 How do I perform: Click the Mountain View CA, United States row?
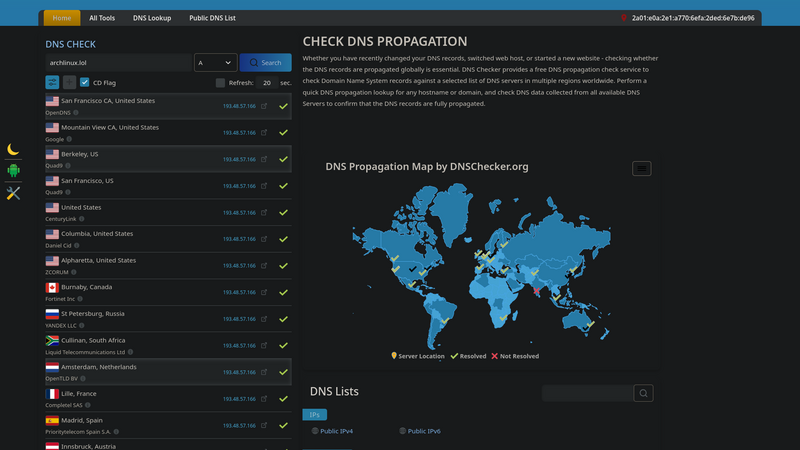[x=168, y=133]
